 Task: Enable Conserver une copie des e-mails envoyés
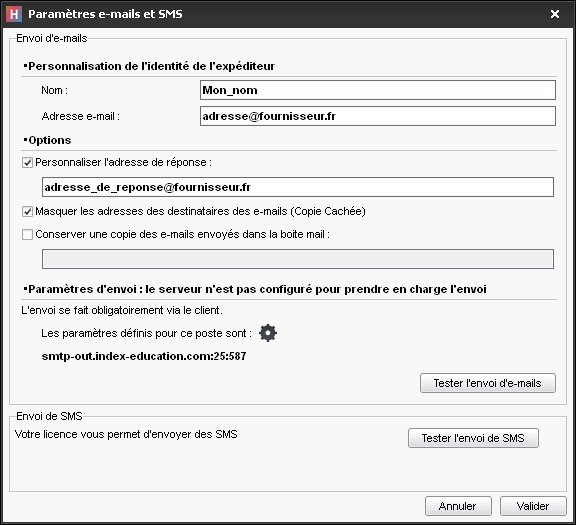[28, 234]
